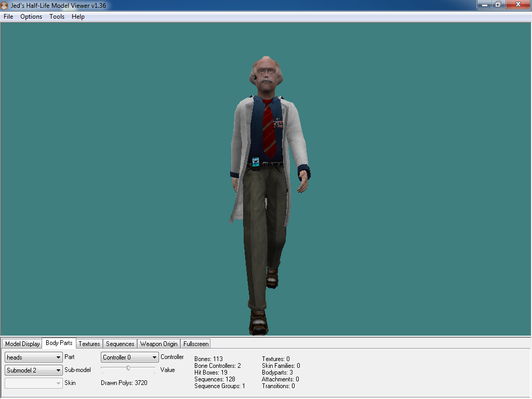Minimize the Model Viewer window
The image size is (532, 399).
[x=485, y=5]
